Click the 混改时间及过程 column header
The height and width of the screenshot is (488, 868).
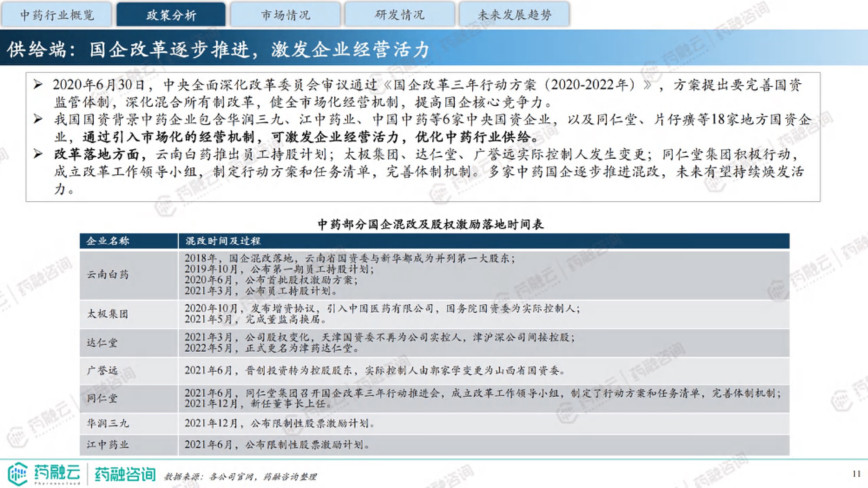(x=223, y=241)
